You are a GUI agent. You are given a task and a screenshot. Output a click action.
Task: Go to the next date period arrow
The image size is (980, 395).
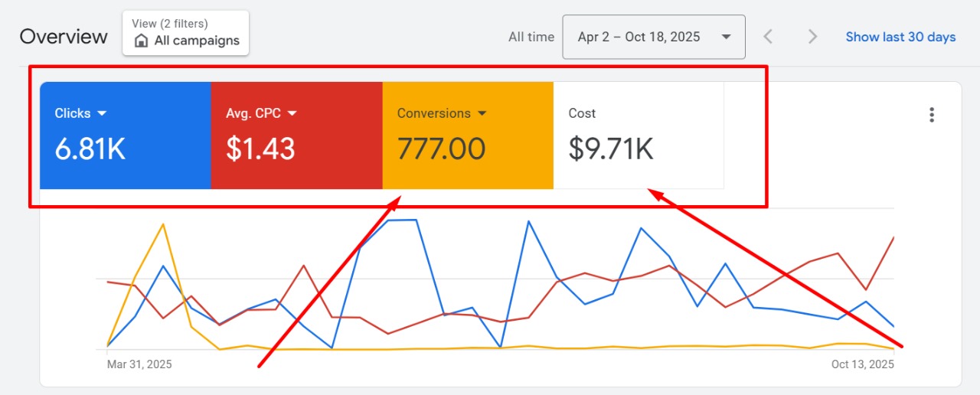tap(812, 37)
